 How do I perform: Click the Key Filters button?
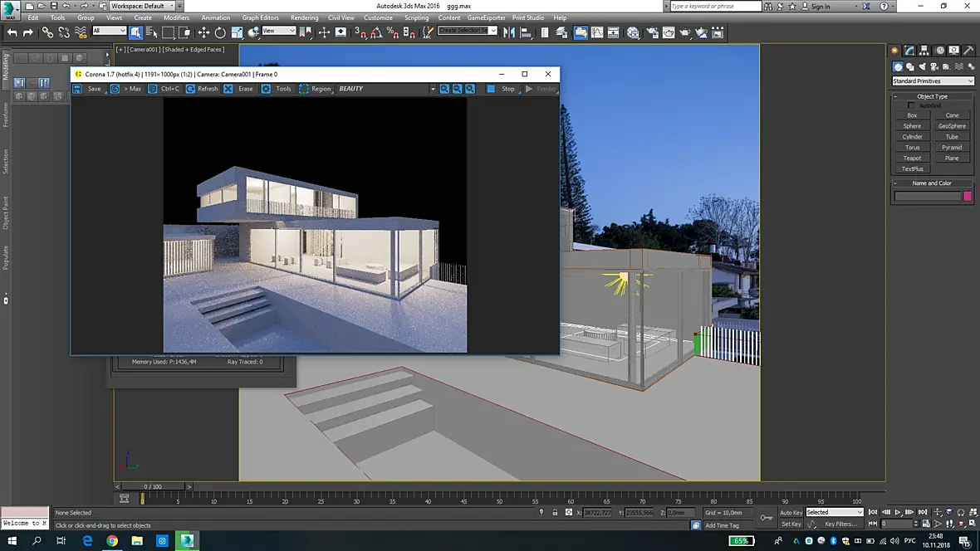pos(840,524)
